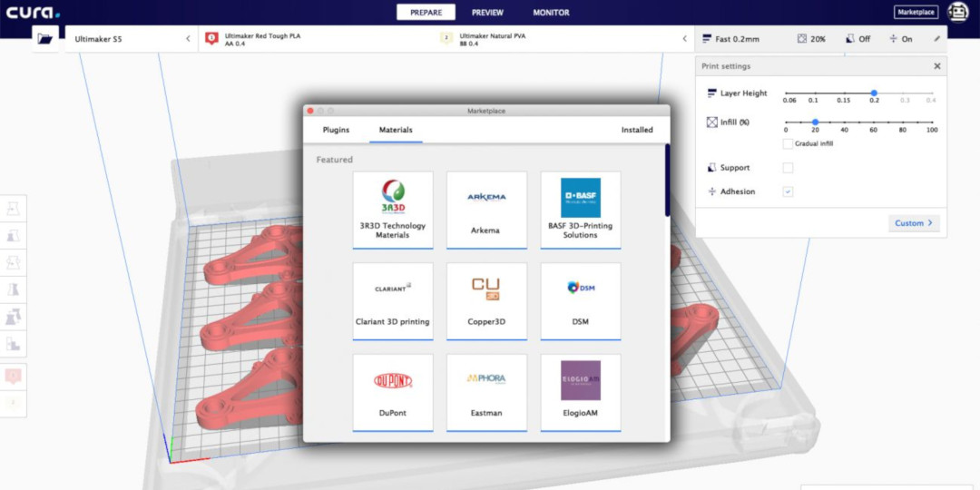Adjust the Layer Height slider handle

click(874, 93)
